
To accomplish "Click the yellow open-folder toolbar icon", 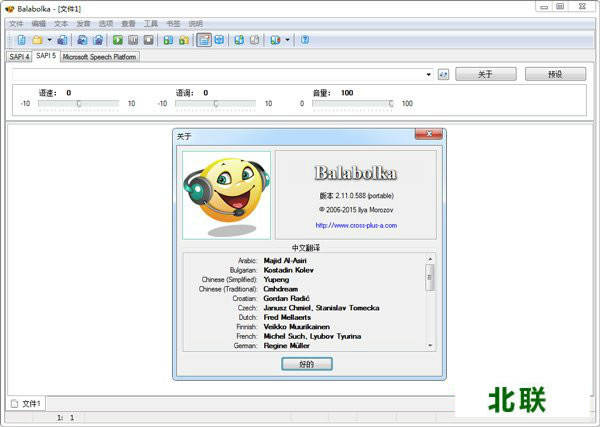I will click(x=37, y=40).
